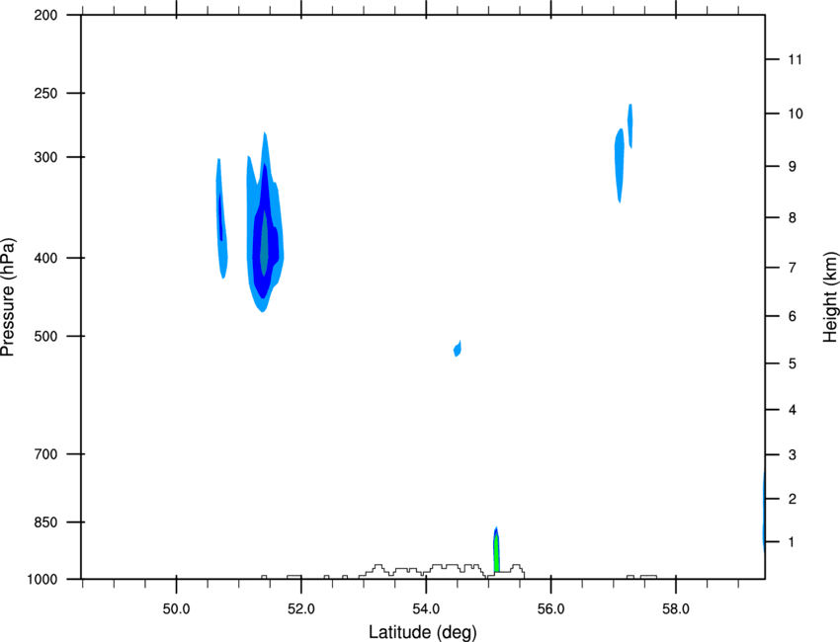Click the light-blue contour near 10 km height
Image resolution: width=840 pixels, height=642 pixels.
coord(630,125)
